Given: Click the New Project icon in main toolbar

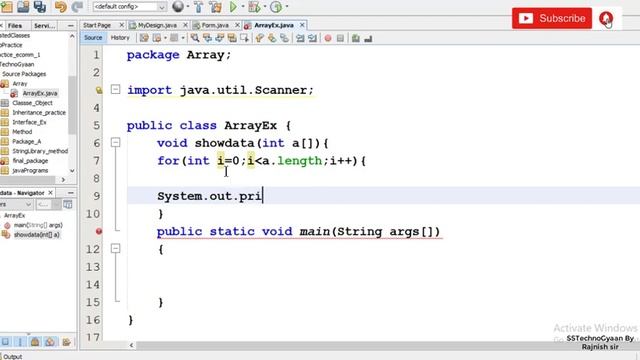Looking at the screenshot, I should [x=7, y=7].
